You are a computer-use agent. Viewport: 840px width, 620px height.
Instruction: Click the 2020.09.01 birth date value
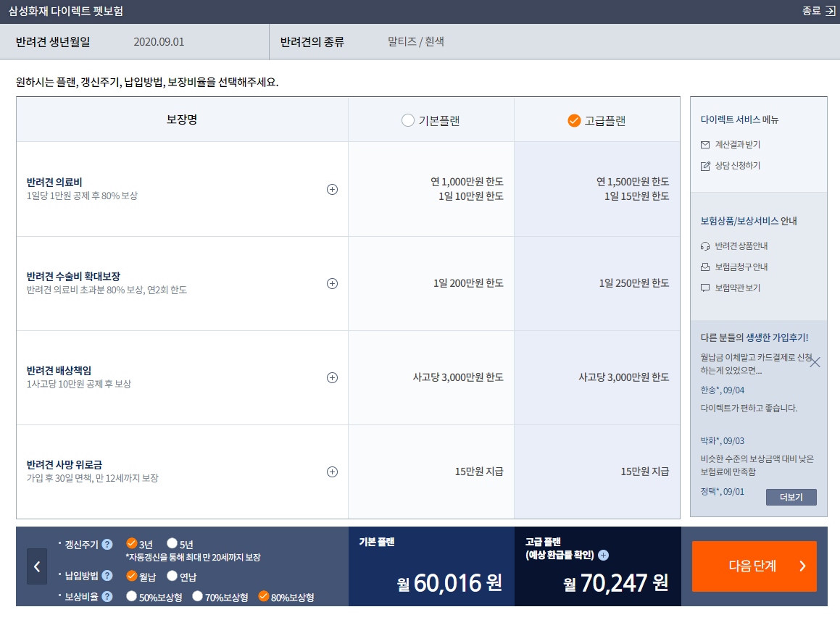159,42
